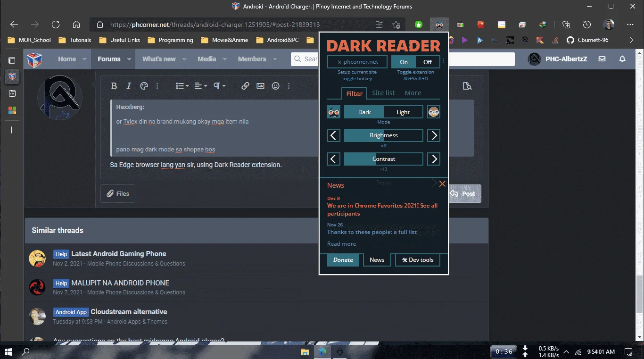Adjust the Brightness slider bar
The image size is (644, 359).
coord(383,135)
